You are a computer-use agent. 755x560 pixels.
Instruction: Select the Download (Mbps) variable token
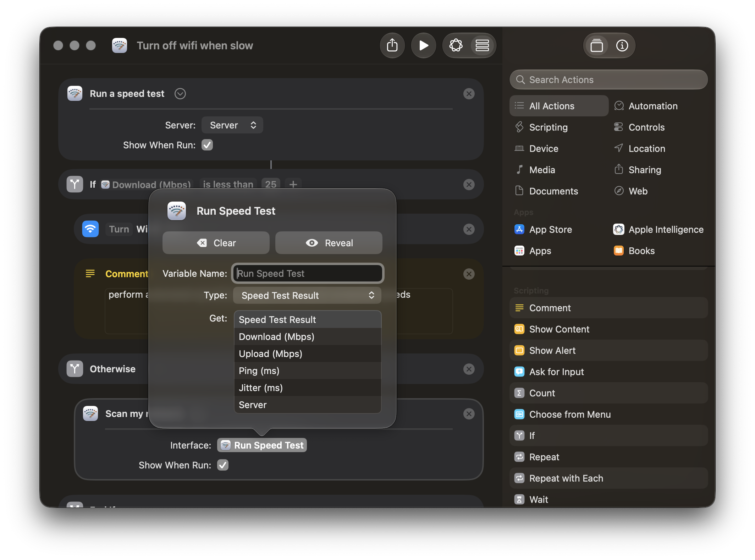[146, 184]
